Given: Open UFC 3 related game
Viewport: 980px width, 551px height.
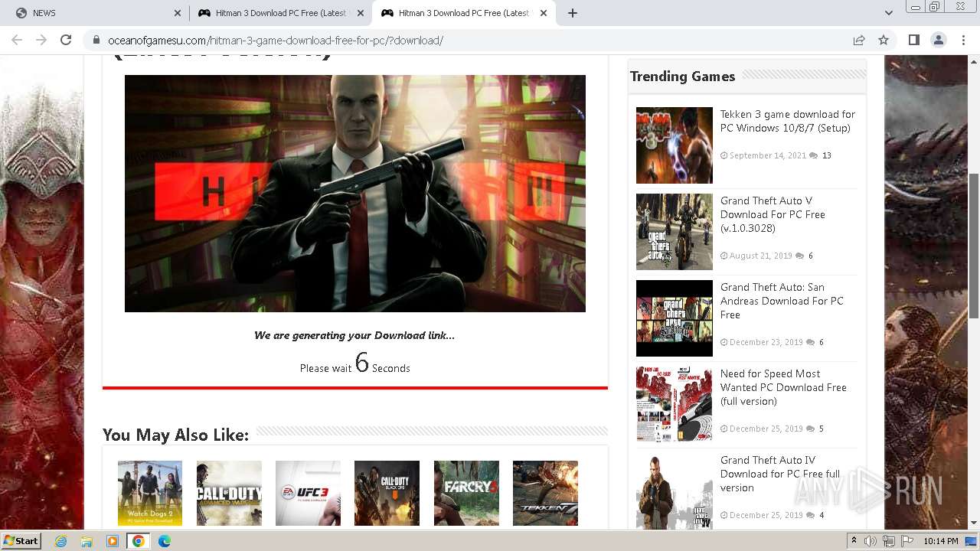Looking at the screenshot, I should click(308, 493).
